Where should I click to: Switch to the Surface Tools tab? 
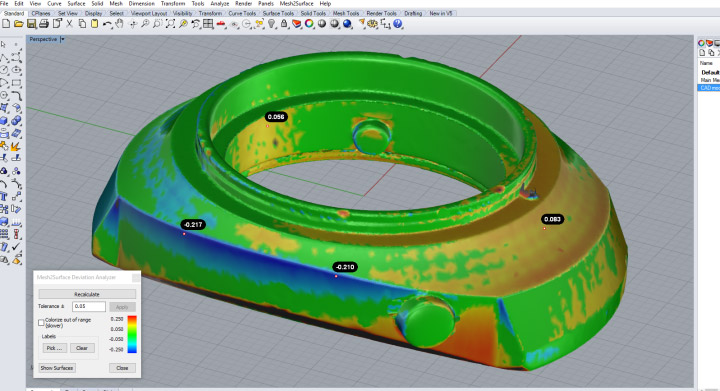278,13
